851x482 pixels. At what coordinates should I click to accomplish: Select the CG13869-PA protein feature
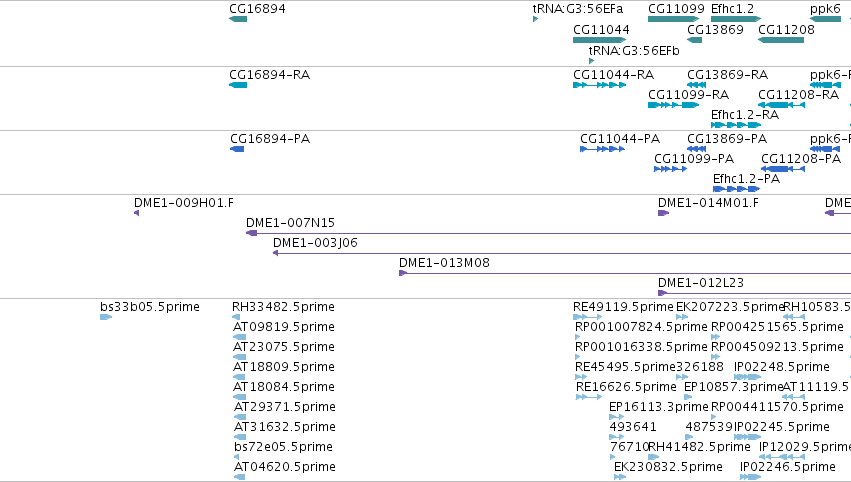click(696, 149)
